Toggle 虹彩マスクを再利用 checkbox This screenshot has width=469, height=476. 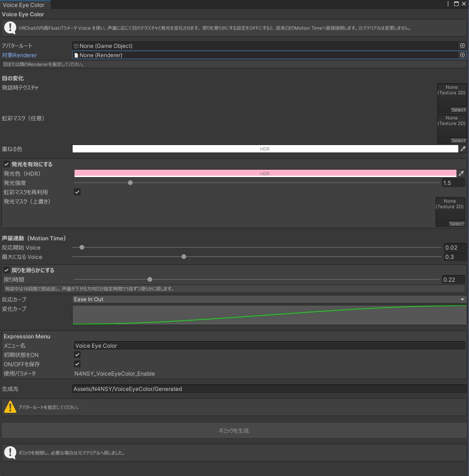pos(77,192)
